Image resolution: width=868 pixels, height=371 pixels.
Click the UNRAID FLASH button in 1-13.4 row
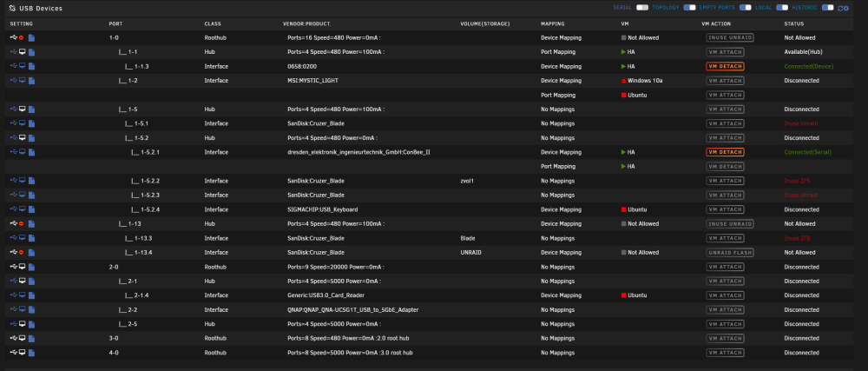730,252
